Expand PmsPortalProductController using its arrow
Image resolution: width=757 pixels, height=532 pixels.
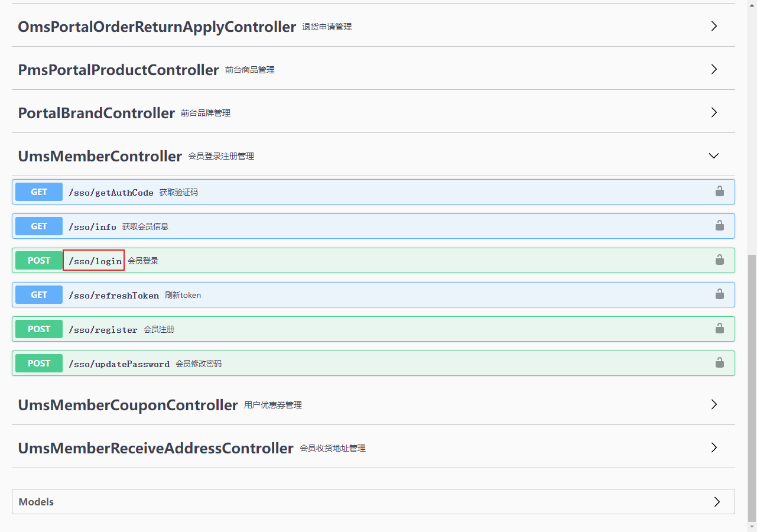pos(714,69)
